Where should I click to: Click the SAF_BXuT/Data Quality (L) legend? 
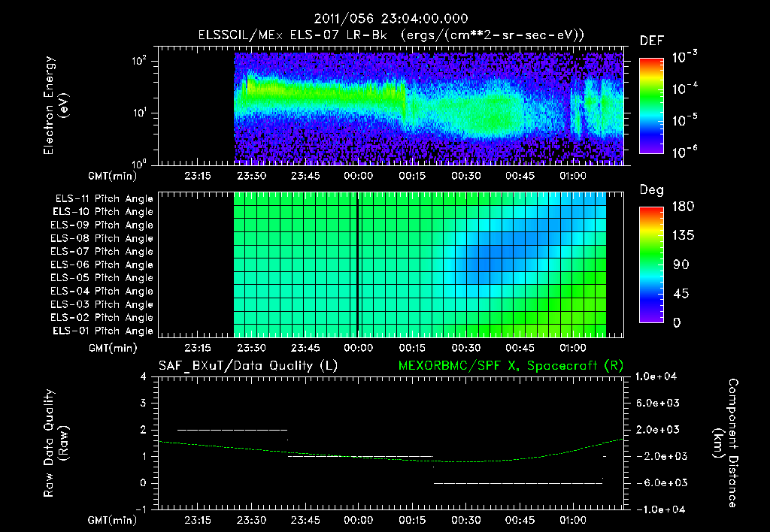point(248,366)
